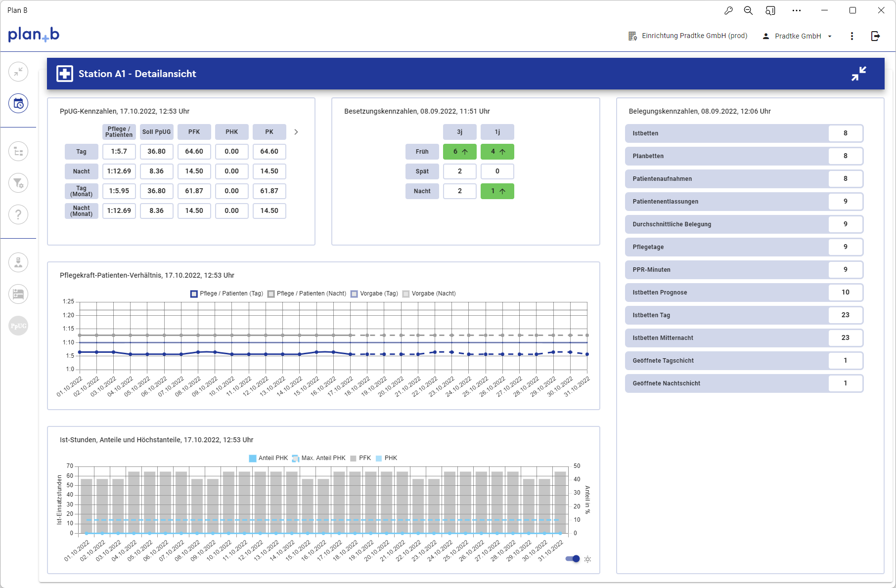The image size is (896, 588).
Task: Toggle Vorgabe (Nacht) legend series
Action: pyautogui.click(x=429, y=294)
